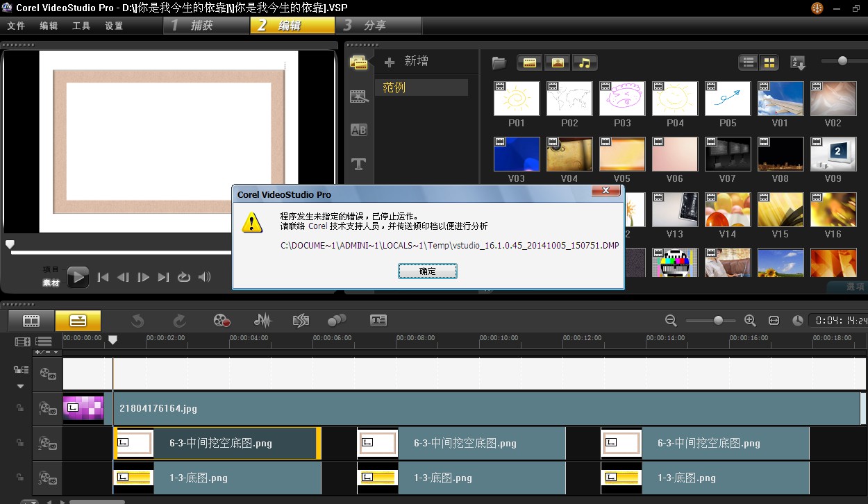Undo the last action
Viewport: 868px width, 504px height.
[137, 321]
